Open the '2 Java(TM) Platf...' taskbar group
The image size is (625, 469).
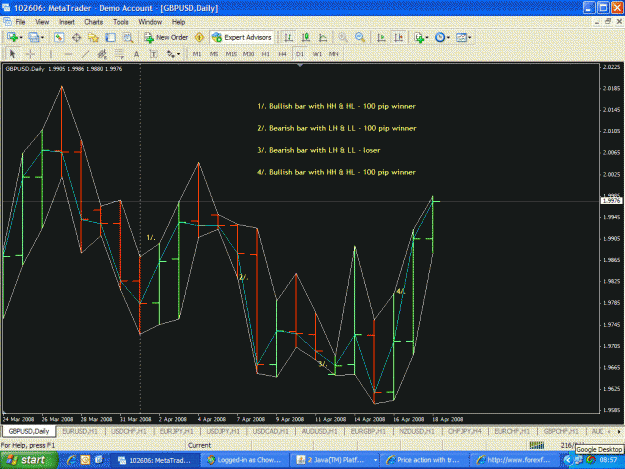[334, 460]
